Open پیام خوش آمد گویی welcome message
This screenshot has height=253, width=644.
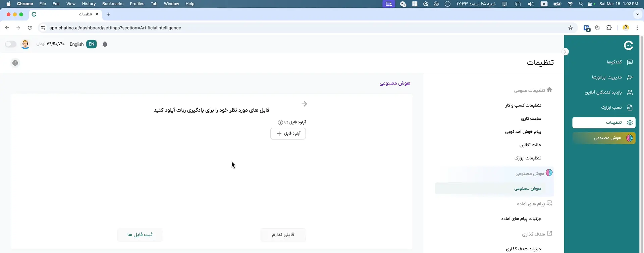523,132
